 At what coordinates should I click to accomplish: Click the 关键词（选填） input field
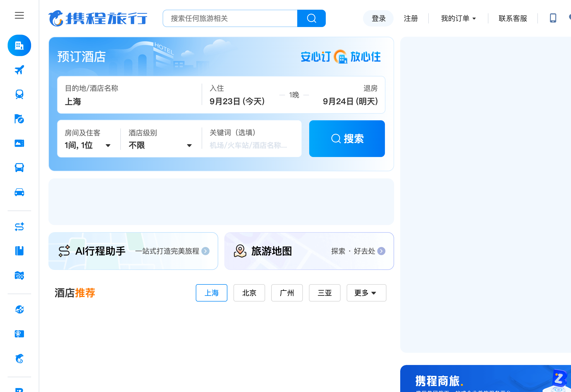click(252, 139)
